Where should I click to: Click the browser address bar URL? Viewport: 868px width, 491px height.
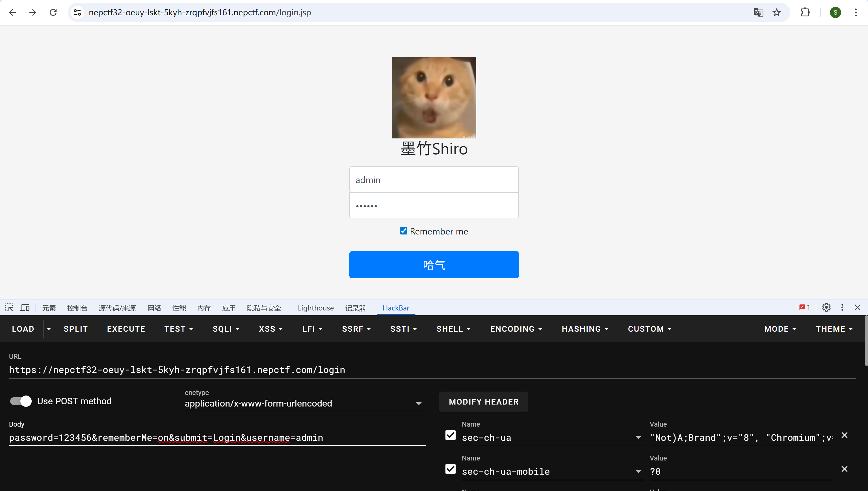(x=200, y=12)
